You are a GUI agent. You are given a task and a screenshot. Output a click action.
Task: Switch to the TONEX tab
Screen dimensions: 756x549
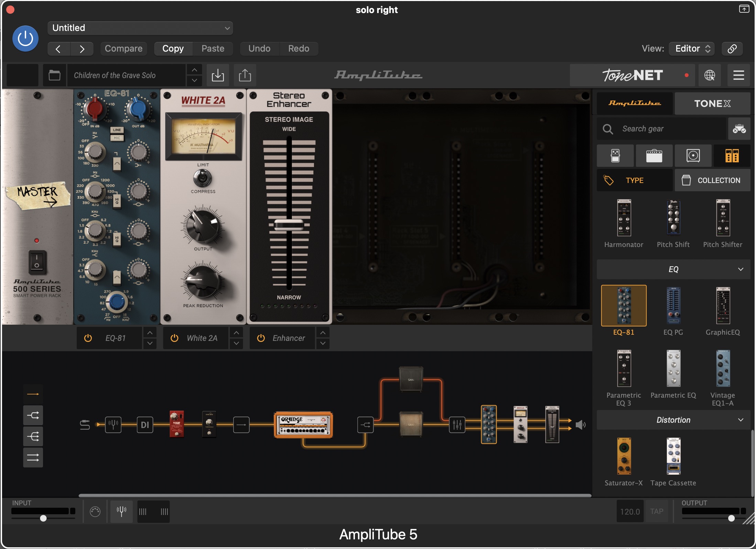tap(712, 104)
